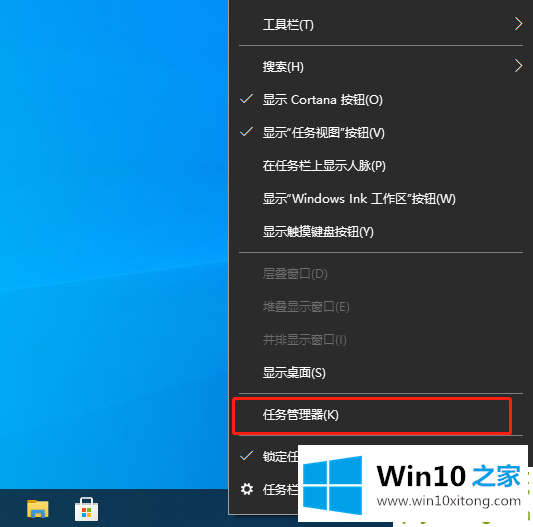This screenshot has width=533, height=527.
Task: Launch Microsoft Store from the taskbar
Action: pos(86,509)
